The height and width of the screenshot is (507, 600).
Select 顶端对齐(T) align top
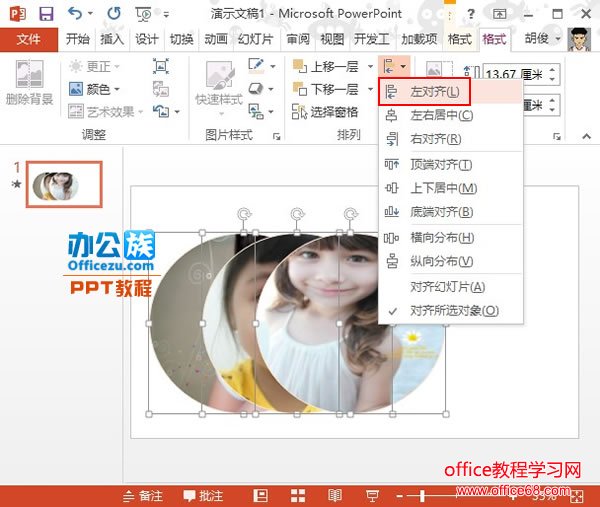tap(450, 165)
